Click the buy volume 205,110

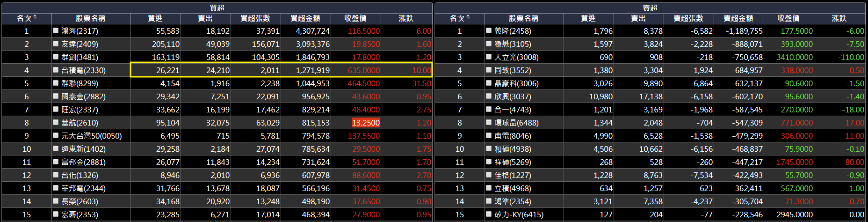pyautogui.click(x=166, y=44)
